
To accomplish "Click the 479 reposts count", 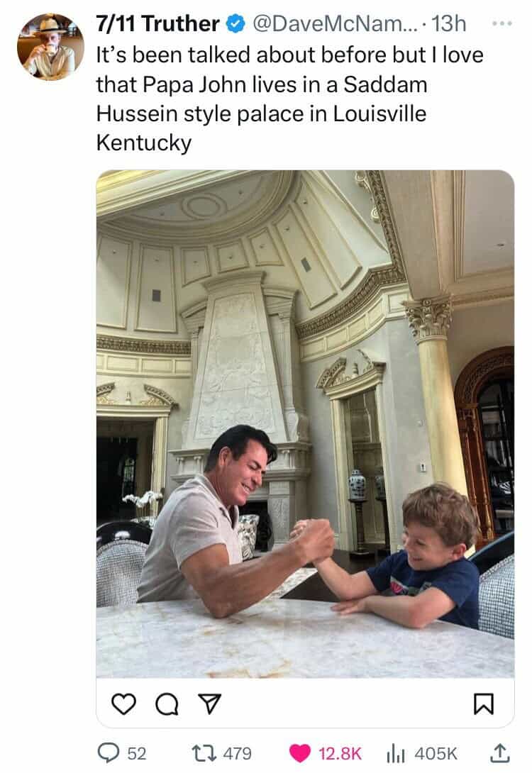I will [237, 753].
